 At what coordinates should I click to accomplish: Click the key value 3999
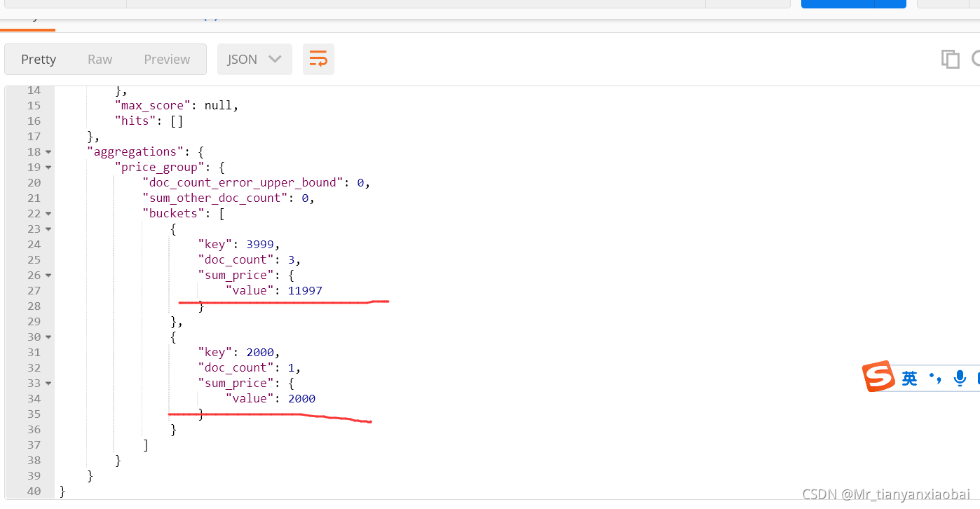tap(260, 245)
